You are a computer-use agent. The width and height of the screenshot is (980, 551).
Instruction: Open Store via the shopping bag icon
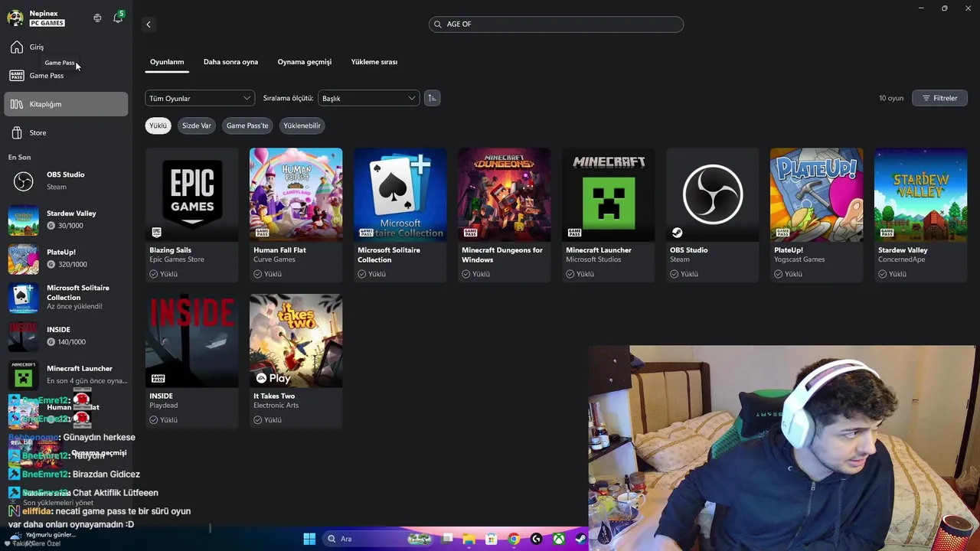click(x=17, y=133)
